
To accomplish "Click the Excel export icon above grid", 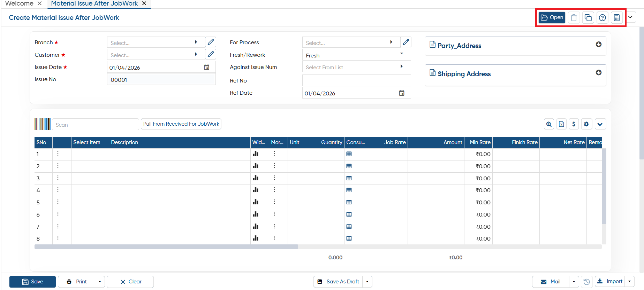I will pyautogui.click(x=561, y=124).
